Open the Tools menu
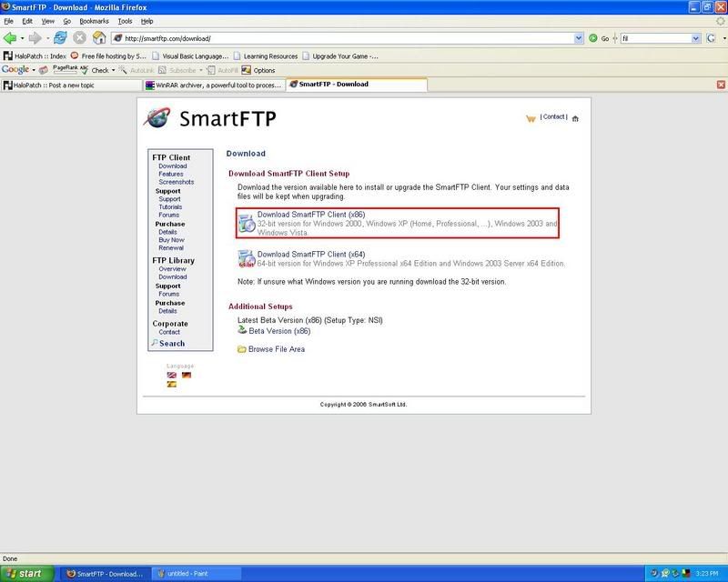 (125, 21)
